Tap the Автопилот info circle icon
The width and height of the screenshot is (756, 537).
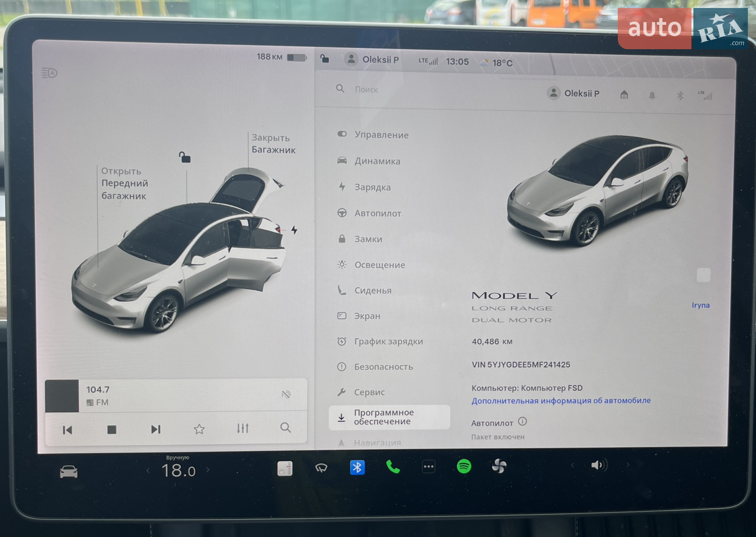[522, 421]
